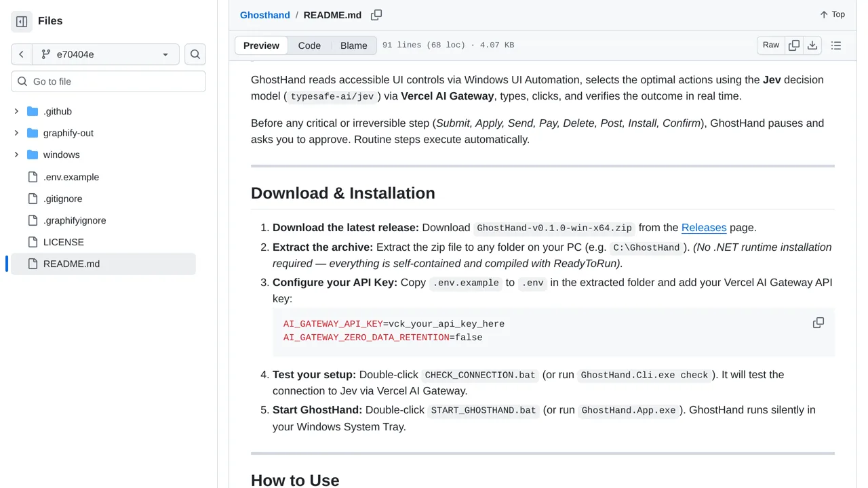Image resolution: width=868 pixels, height=488 pixels.
Task: Open file search with magnifier button
Action: tap(195, 54)
